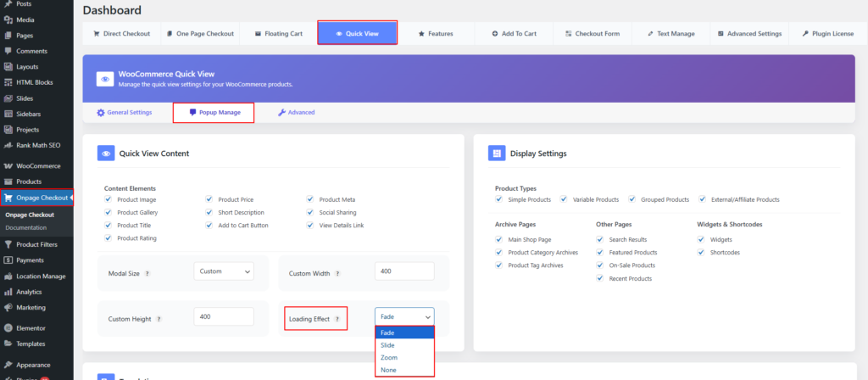Click the help icon beside Custom Width
Viewport: 868px width, 380px height.
tap(337, 273)
